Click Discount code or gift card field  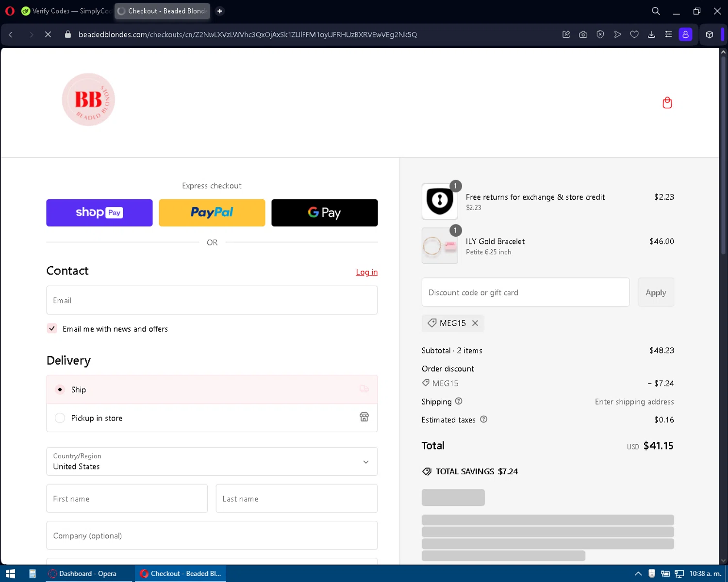pos(526,292)
